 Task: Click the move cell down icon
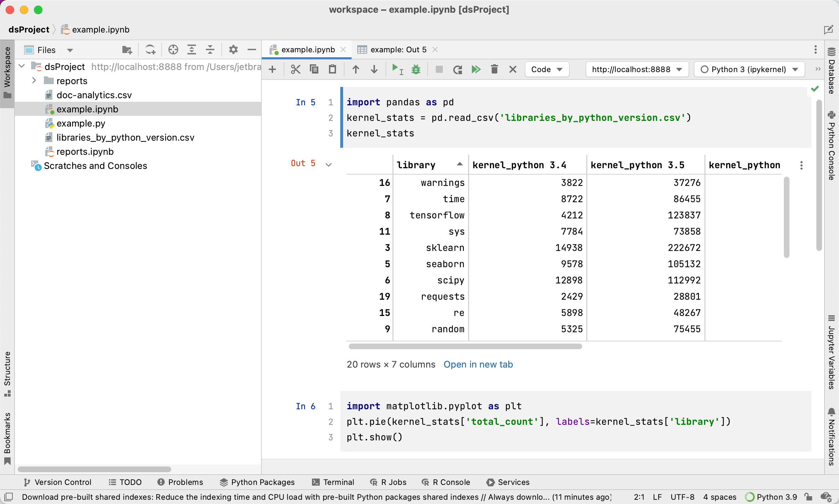point(374,70)
